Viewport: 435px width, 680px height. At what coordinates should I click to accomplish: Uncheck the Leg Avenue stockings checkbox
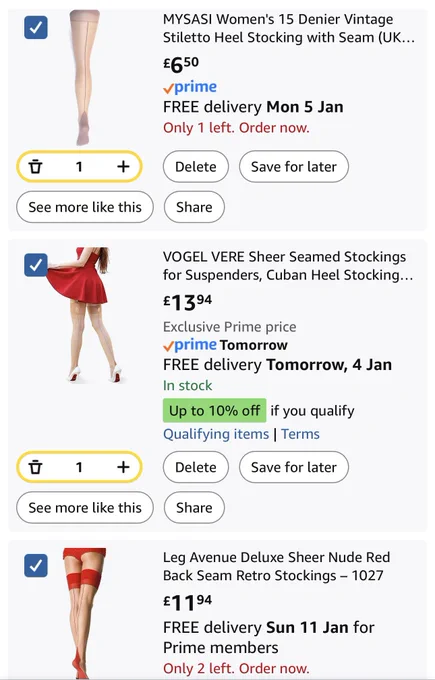coord(36,565)
